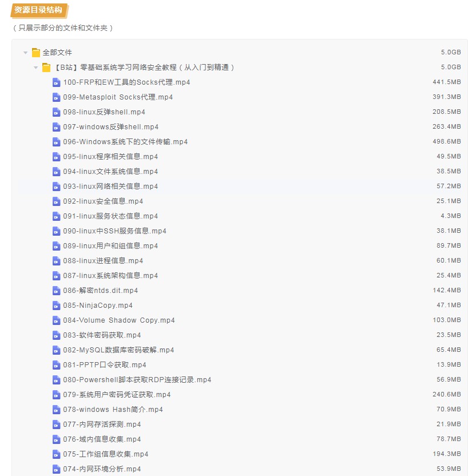Image resolution: width=468 pixels, height=476 pixels.
Task: Click the 498.6MB size value
Action: tap(447, 141)
